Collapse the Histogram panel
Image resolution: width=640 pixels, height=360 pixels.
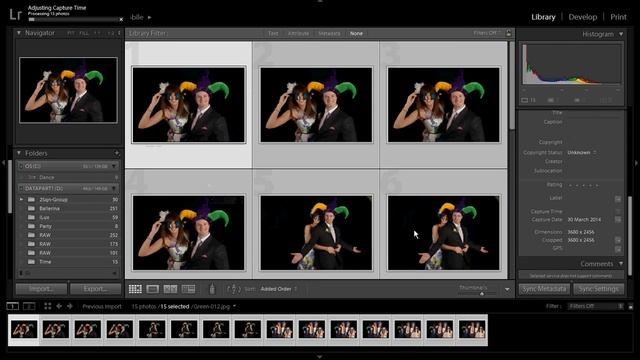pyautogui.click(x=621, y=34)
